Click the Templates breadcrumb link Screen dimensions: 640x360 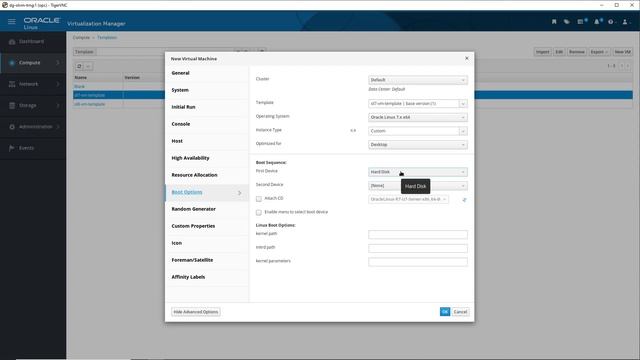click(107, 38)
